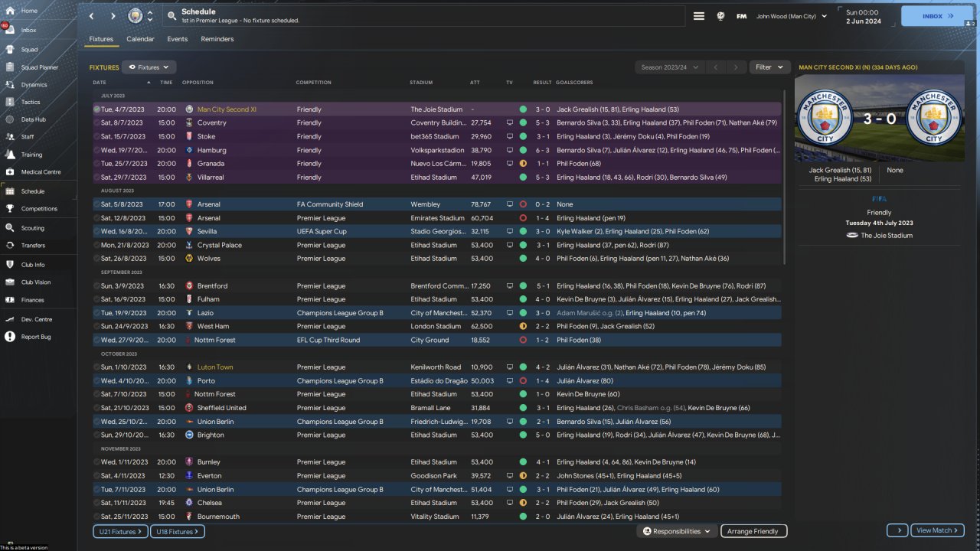Go to the Staff section
The image size is (980, 551).
(x=28, y=137)
